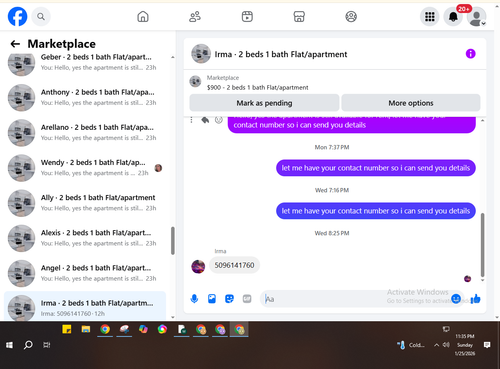
Task: Click the conversation list scrollbar thumb
Action: pos(173,241)
